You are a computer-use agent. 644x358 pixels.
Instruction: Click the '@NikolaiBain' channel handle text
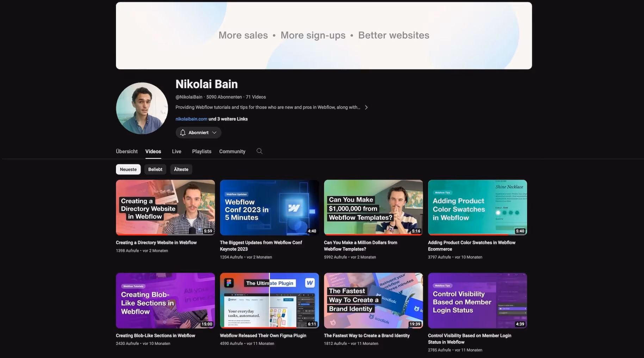click(x=189, y=97)
